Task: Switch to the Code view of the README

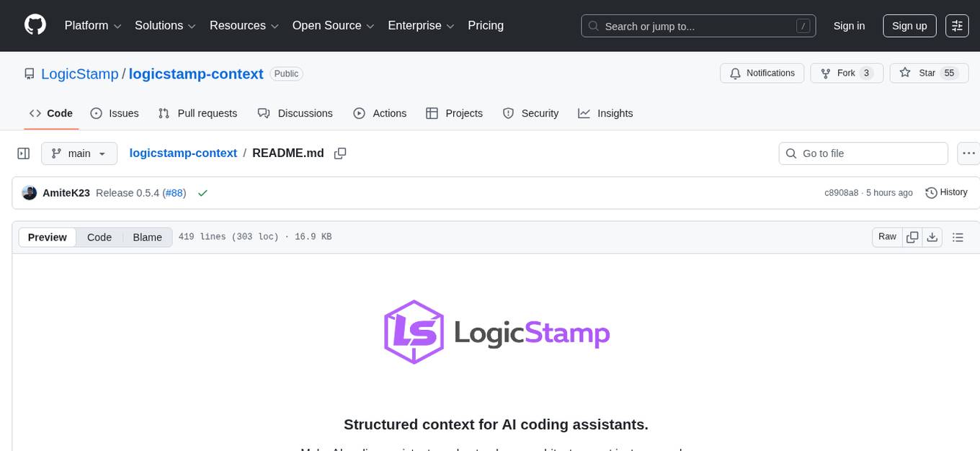Action: click(x=99, y=237)
